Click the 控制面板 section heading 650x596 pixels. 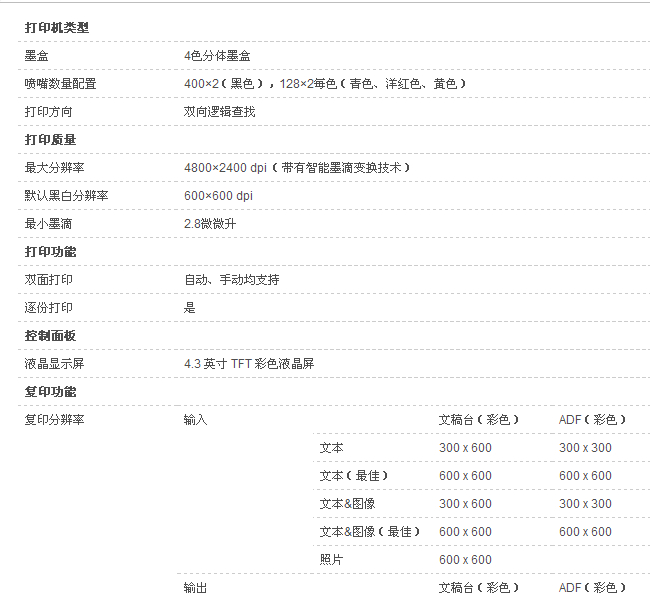(x=50, y=336)
